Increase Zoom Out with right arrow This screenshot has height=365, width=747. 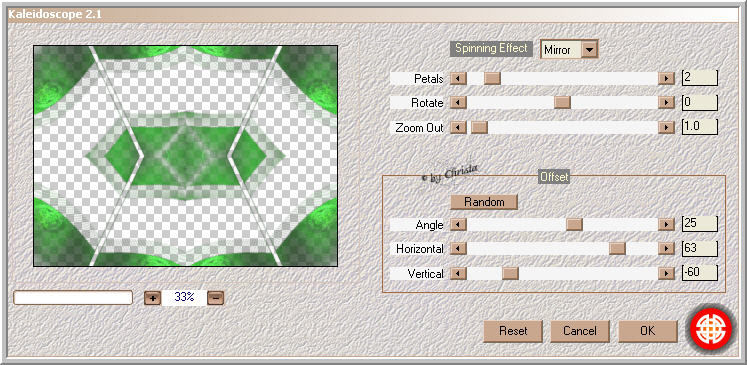pos(666,127)
